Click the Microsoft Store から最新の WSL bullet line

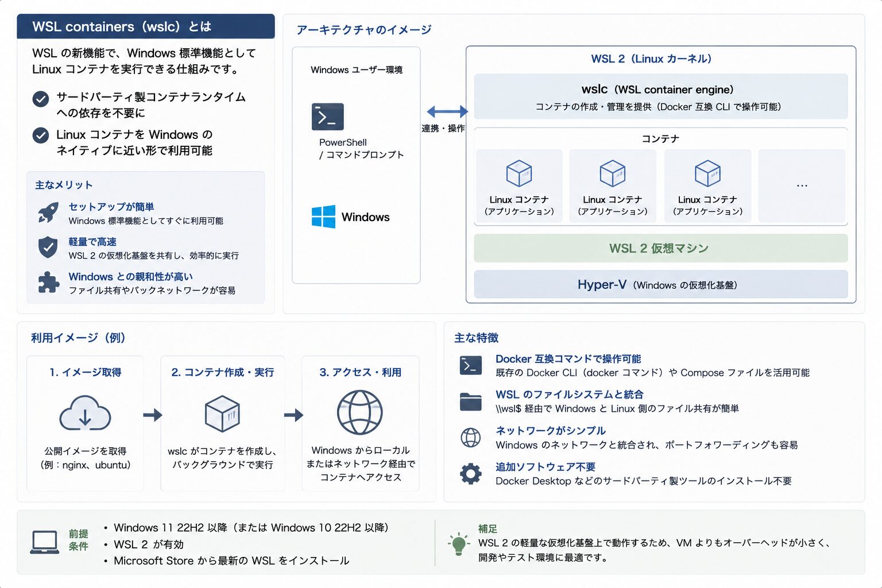tap(226, 560)
